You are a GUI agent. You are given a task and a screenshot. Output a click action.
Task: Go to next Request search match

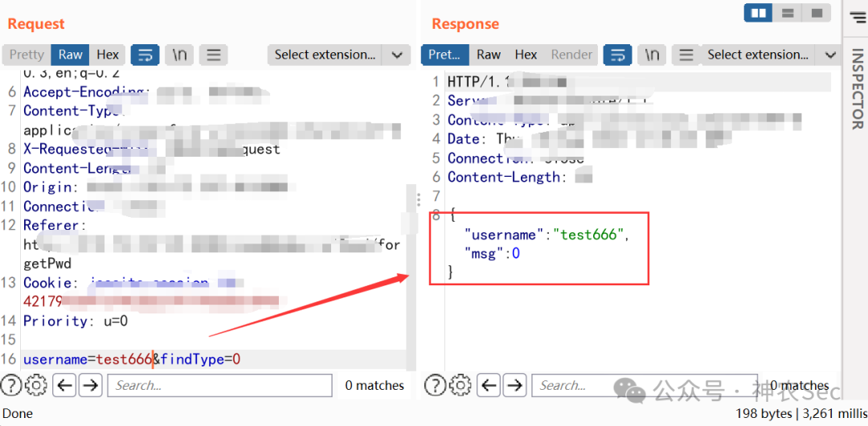[x=90, y=385]
